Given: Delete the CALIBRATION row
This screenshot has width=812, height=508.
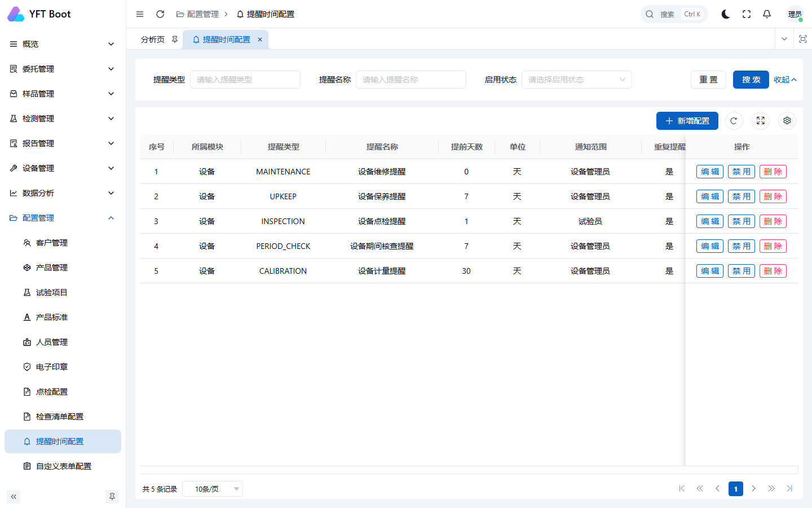Looking at the screenshot, I should [x=773, y=271].
